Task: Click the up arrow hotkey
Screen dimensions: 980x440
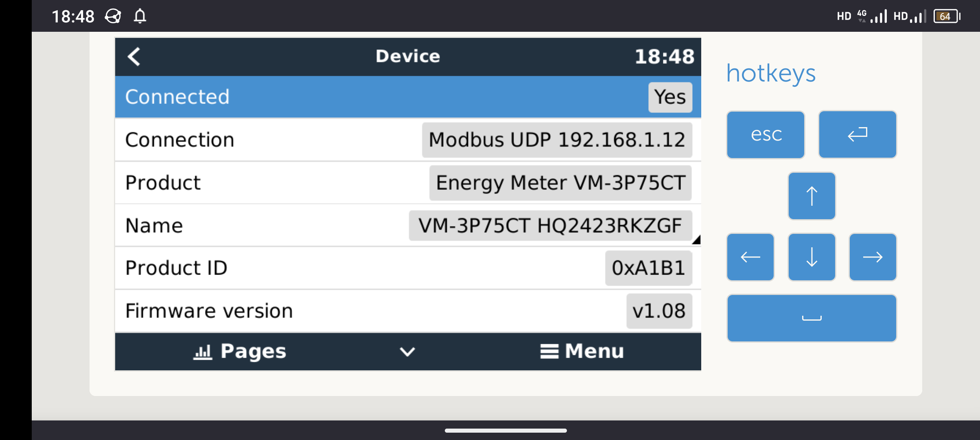Action: 812,196
